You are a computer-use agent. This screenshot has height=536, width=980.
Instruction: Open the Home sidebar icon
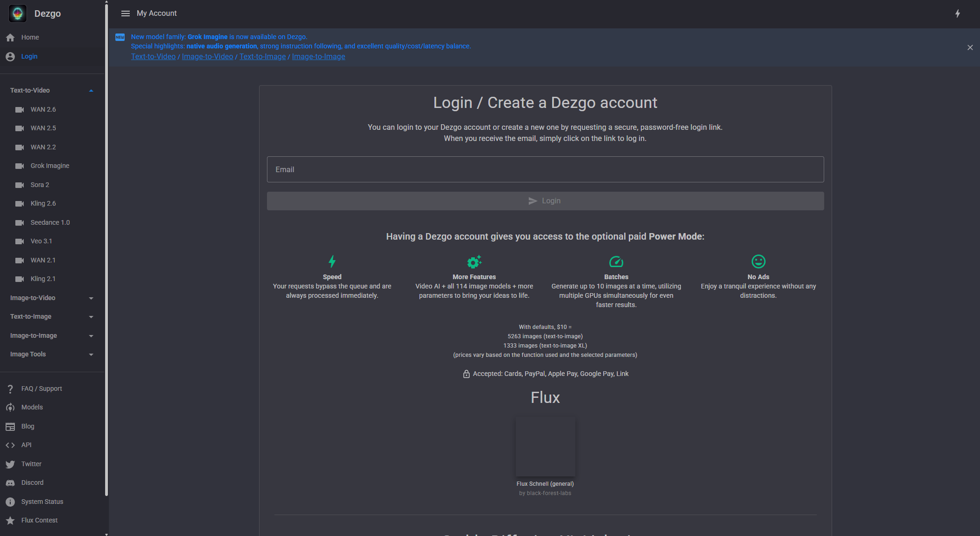point(10,37)
